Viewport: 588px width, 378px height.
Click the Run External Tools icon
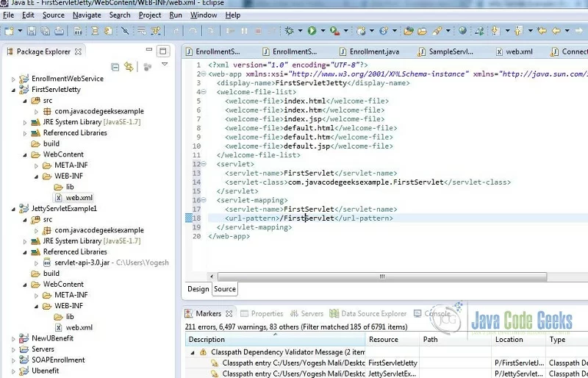335,31
